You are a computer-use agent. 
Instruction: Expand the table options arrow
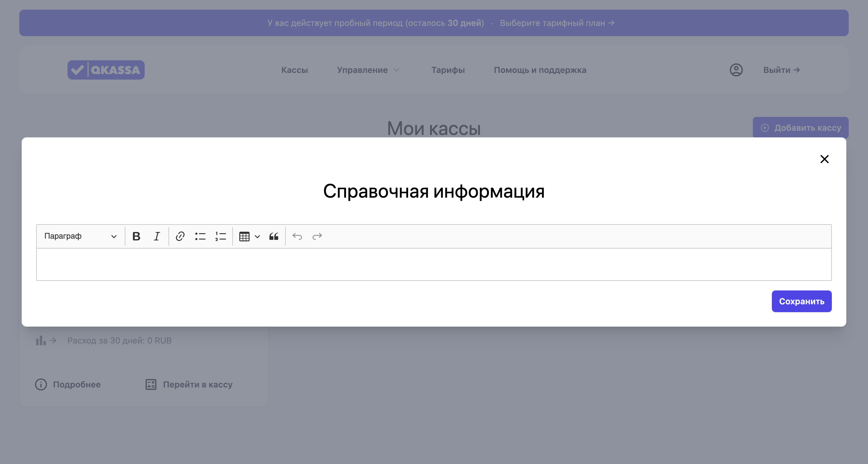257,236
